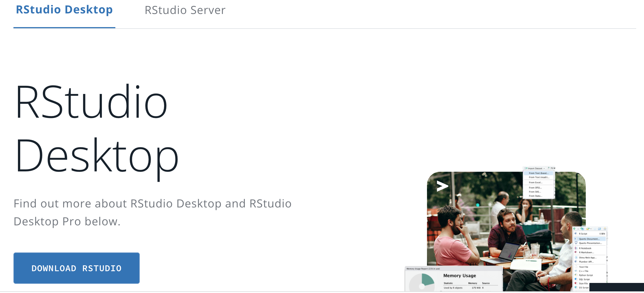Select the Python Script icon
Screen dimensions: 644x293
coord(576,275)
